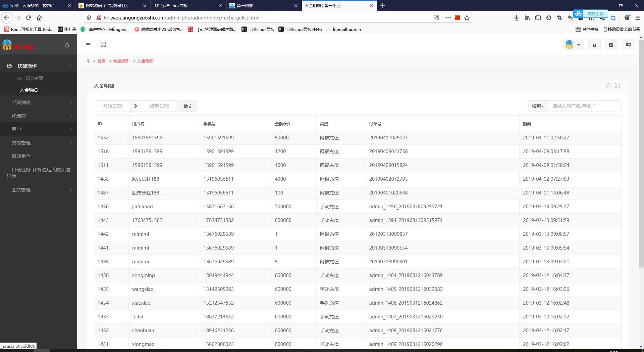This screenshot has width=644, height=352.
Task: Collapse the sidebar with the hamburger icon
Action: click(x=88, y=44)
